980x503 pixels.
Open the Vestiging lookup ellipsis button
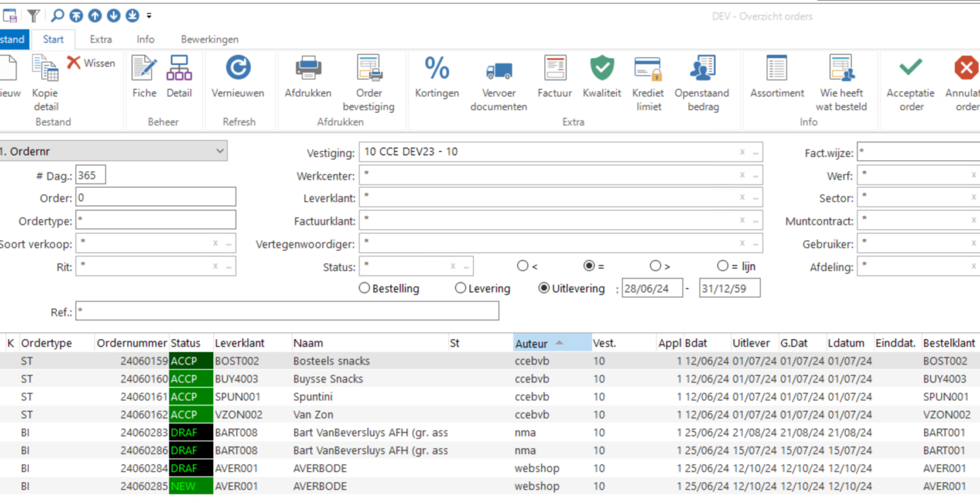pos(755,152)
